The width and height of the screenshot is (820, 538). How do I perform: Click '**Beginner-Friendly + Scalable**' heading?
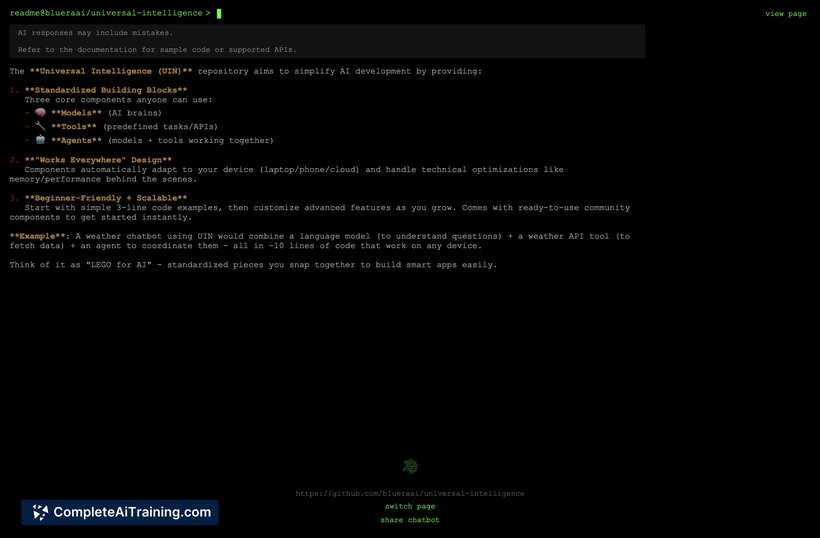point(106,198)
